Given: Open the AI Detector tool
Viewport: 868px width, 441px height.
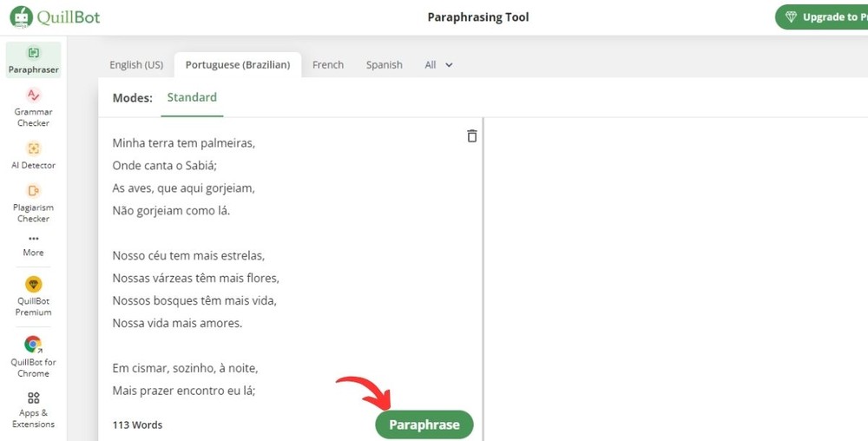Looking at the screenshot, I should pos(33,155).
